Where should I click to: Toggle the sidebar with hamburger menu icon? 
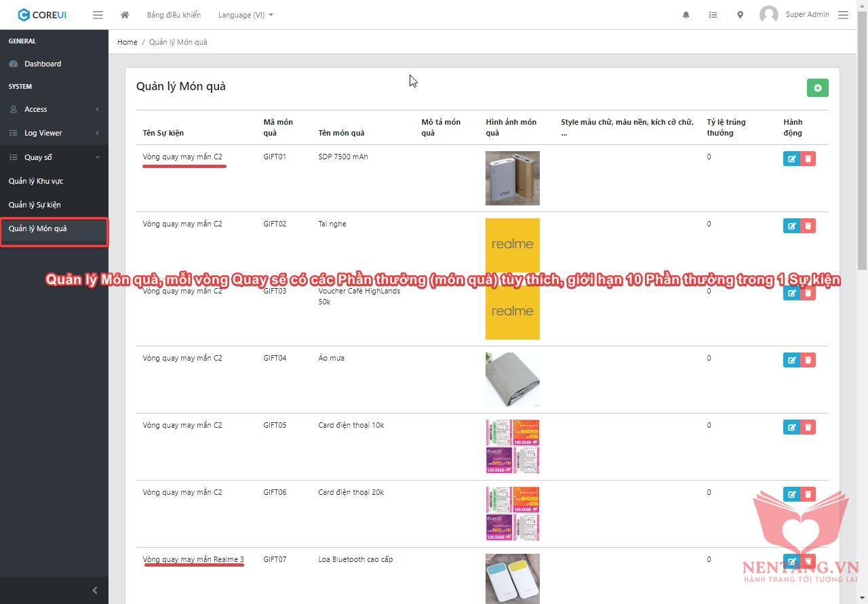[98, 15]
